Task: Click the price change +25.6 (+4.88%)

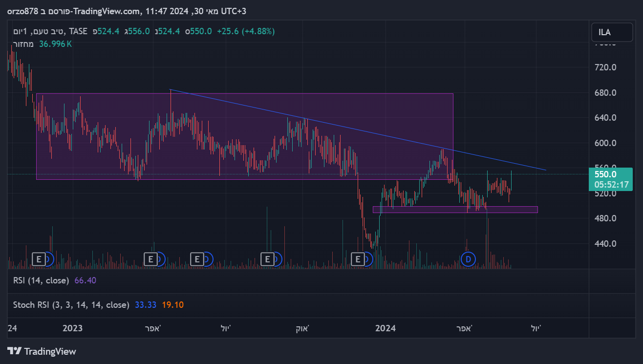Action: [x=246, y=31]
